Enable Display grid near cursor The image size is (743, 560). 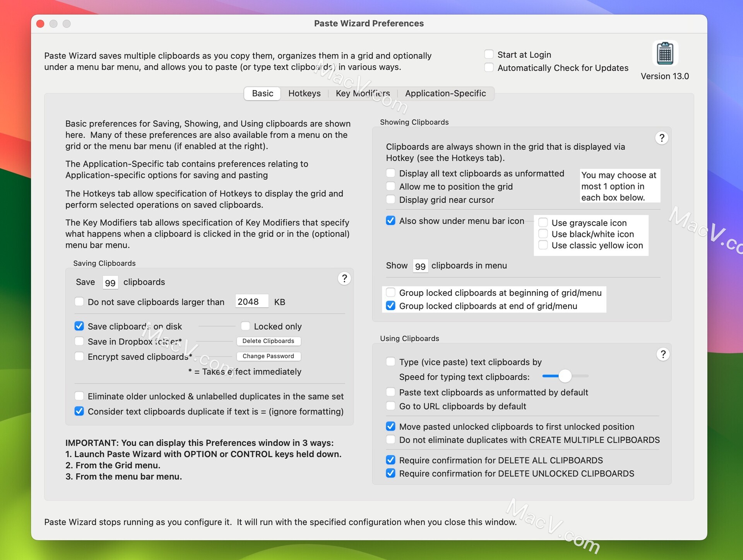391,199
